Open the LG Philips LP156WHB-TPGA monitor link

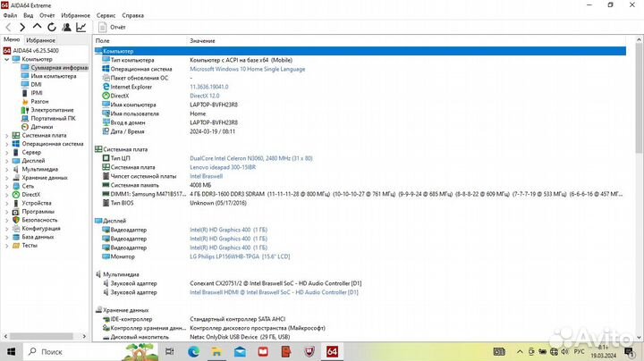pos(240,256)
